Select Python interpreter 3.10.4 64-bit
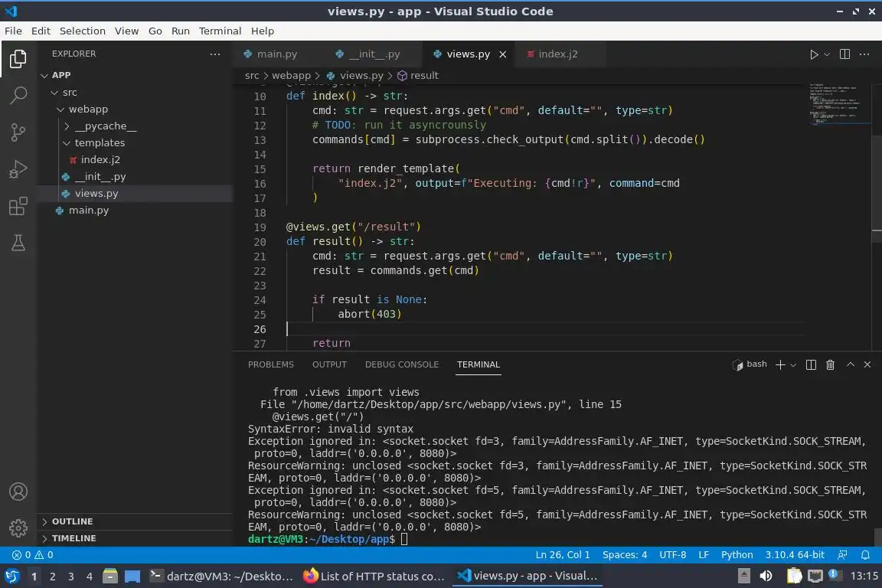This screenshot has height=588, width=882. click(794, 555)
